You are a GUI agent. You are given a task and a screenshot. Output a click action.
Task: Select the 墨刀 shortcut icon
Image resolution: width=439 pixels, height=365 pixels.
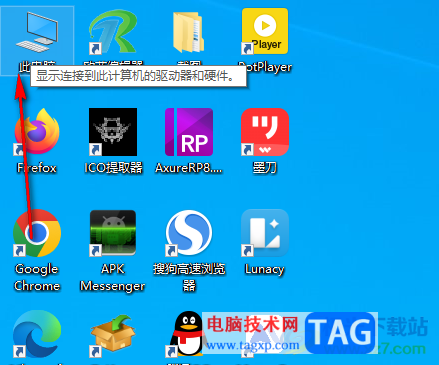click(265, 132)
